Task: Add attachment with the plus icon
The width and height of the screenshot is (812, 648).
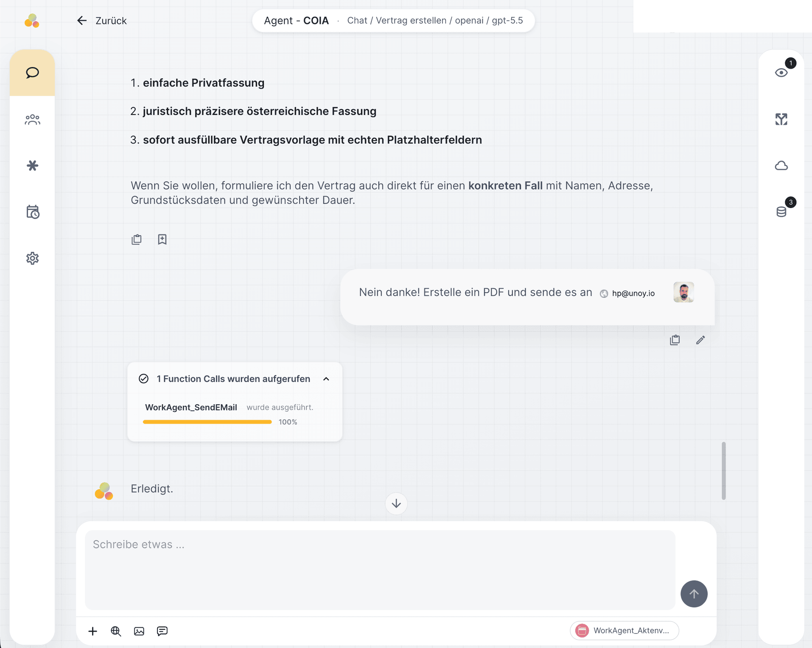Action: click(93, 631)
